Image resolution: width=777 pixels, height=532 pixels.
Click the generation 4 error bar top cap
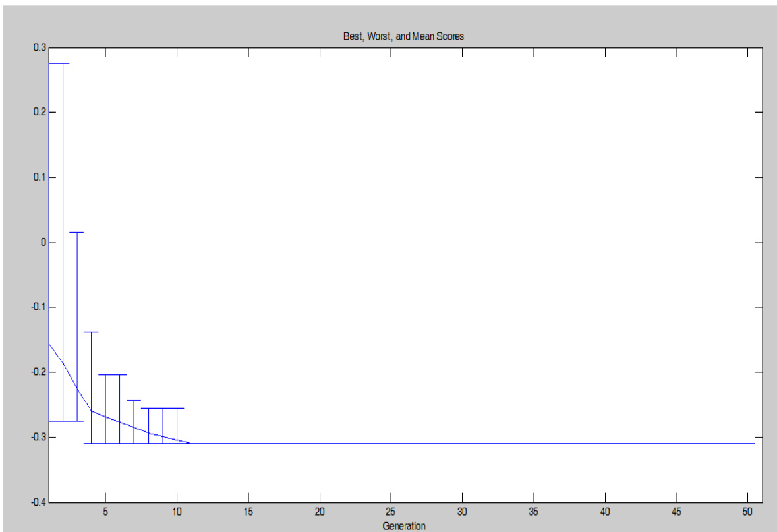pos(91,332)
